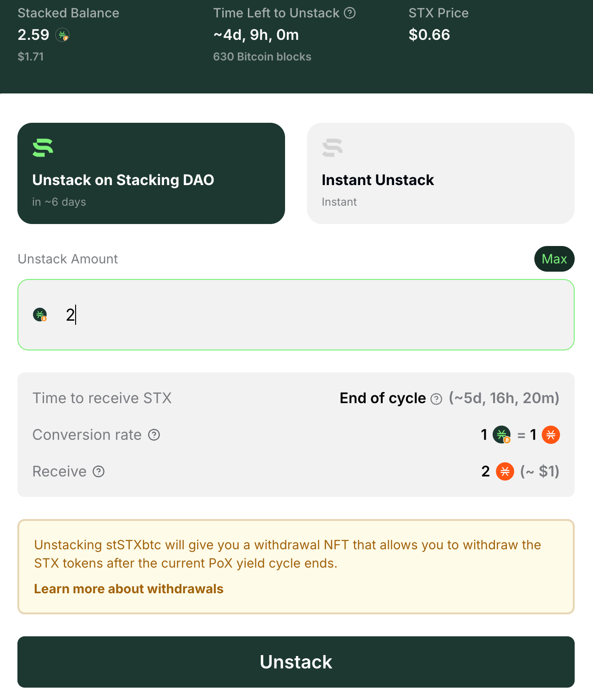This screenshot has height=700, width=593.
Task: Click the orange STX icon in the conversion rate
Action: (x=551, y=434)
